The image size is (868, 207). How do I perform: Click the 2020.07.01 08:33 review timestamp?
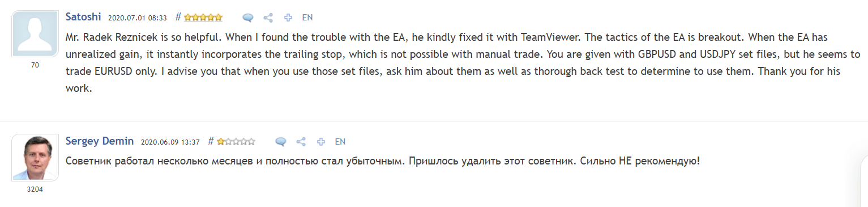coord(138,18)
